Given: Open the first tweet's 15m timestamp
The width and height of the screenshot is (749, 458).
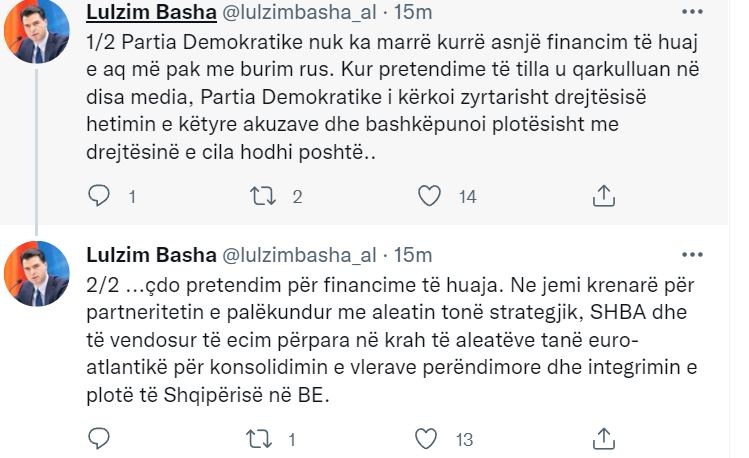Looking at the screenshot, I should (x=414, y=13).
